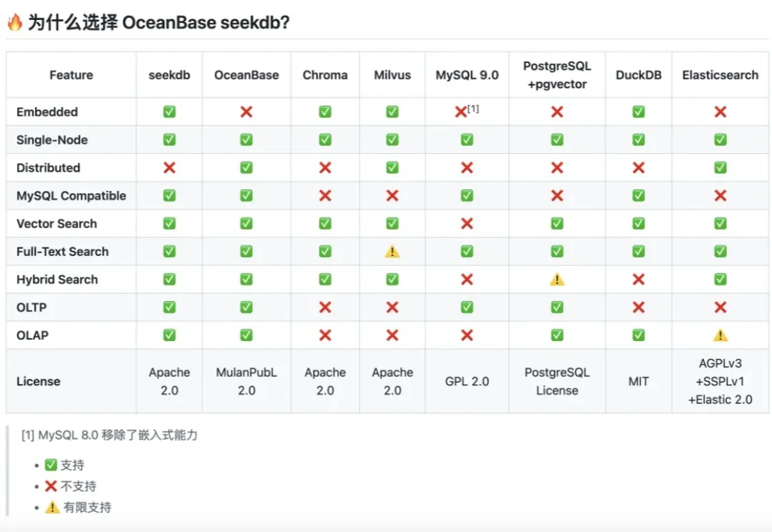Screen dimensions: 772x532
Task: Click the PostgreSQL +pgvector column header
Action: point(557,75)
